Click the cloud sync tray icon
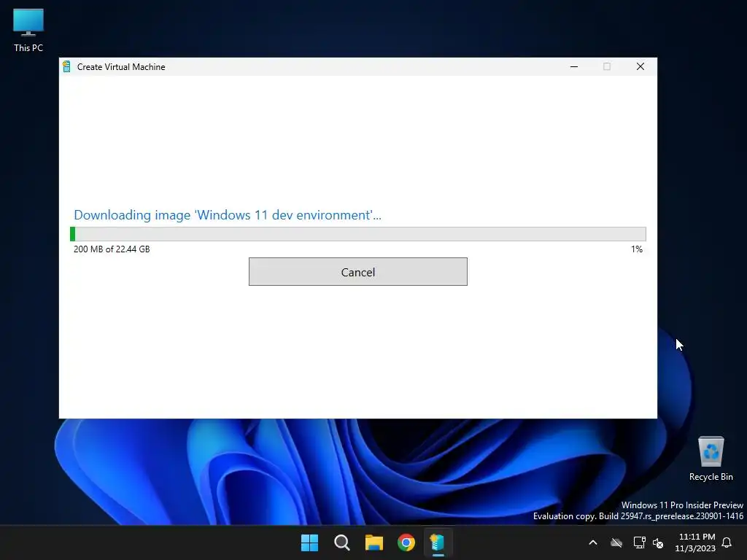 click(616, 542)
